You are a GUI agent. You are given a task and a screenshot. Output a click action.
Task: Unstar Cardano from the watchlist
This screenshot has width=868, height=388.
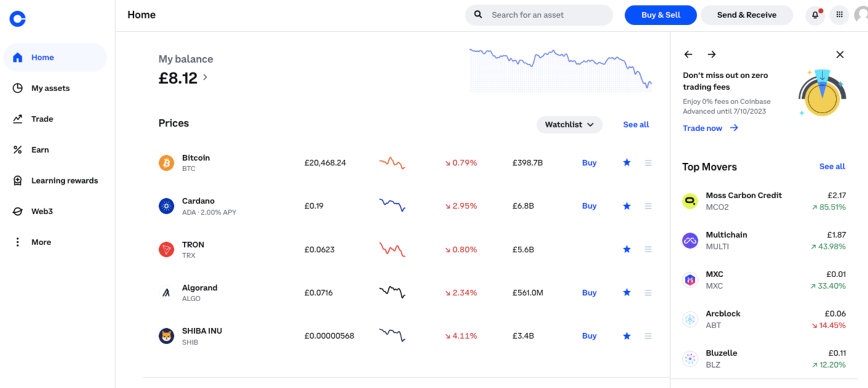(627, 206)
